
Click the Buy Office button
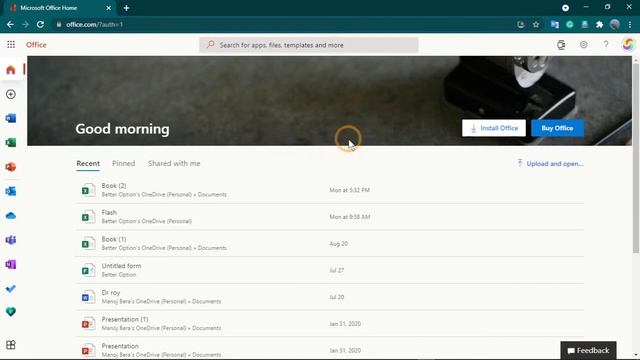click(557, 128)
